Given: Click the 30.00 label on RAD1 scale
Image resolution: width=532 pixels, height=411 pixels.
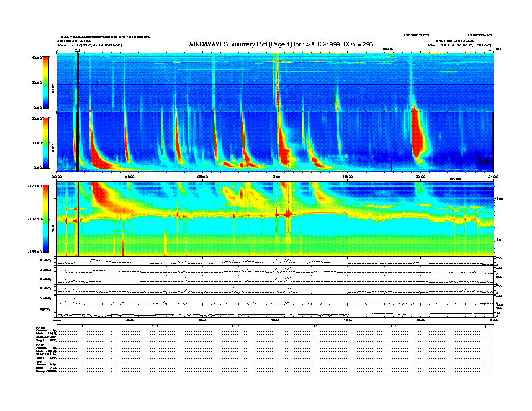Looking at the screenshot, I should [x=36, y=143].
